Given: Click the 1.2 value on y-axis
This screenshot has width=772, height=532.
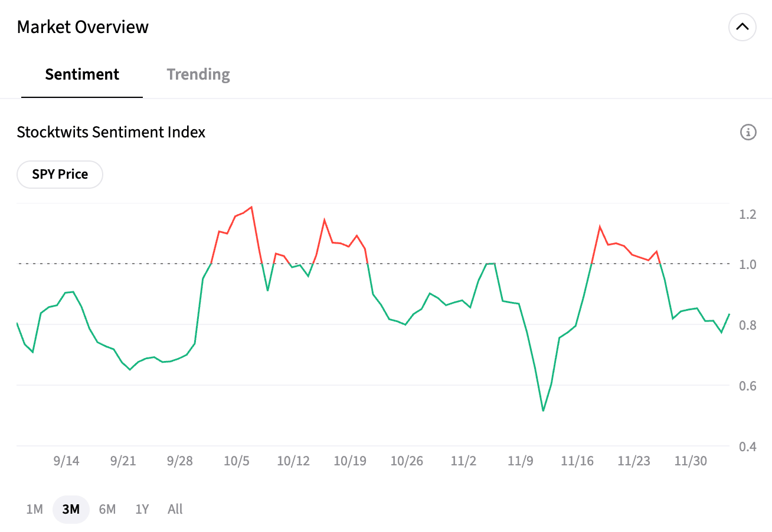Looking at the screenshot, I should point(748,214).
